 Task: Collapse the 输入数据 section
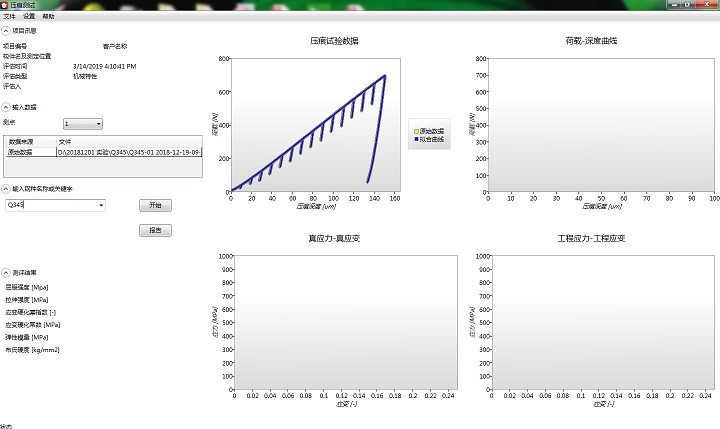coord(6,106)
